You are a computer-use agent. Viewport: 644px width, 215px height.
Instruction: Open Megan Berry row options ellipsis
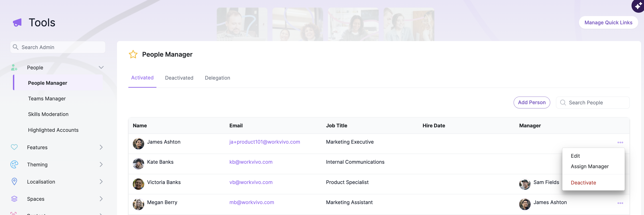pos(620,203)
